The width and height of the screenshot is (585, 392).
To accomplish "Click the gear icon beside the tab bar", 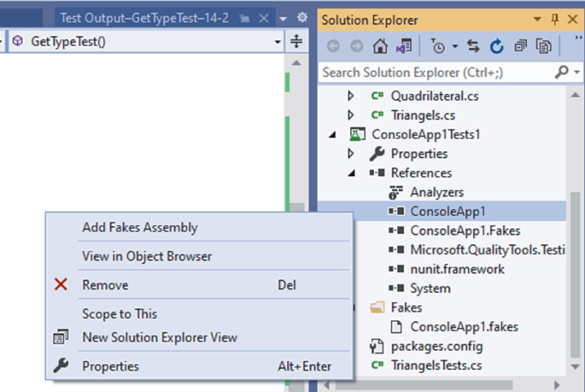I will (x=301, y=17).
